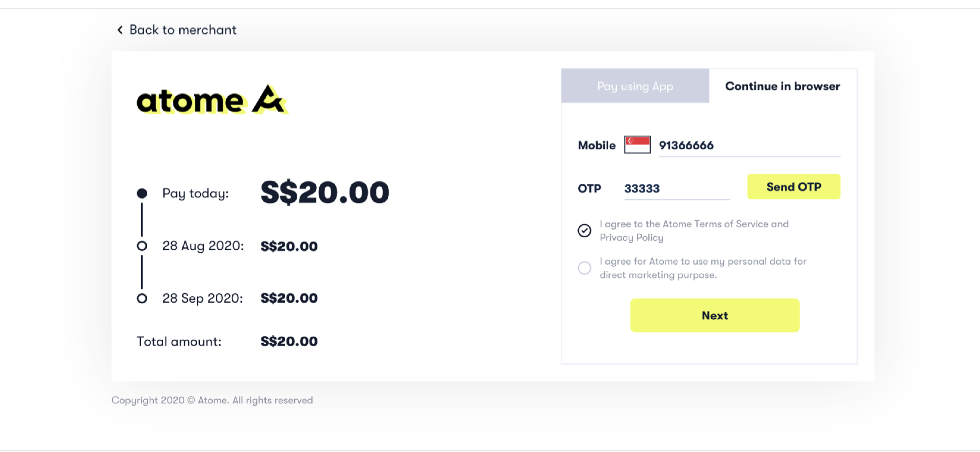The height and width of the screenshot is (452, 980).
Task: Click the Atome logo
Action: point(211,100)
